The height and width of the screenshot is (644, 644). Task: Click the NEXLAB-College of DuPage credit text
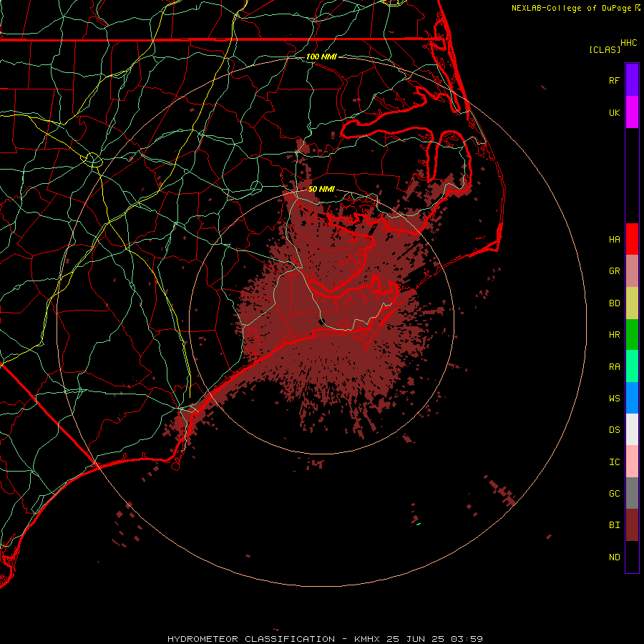pyautogui.click(x=571, y=8)
